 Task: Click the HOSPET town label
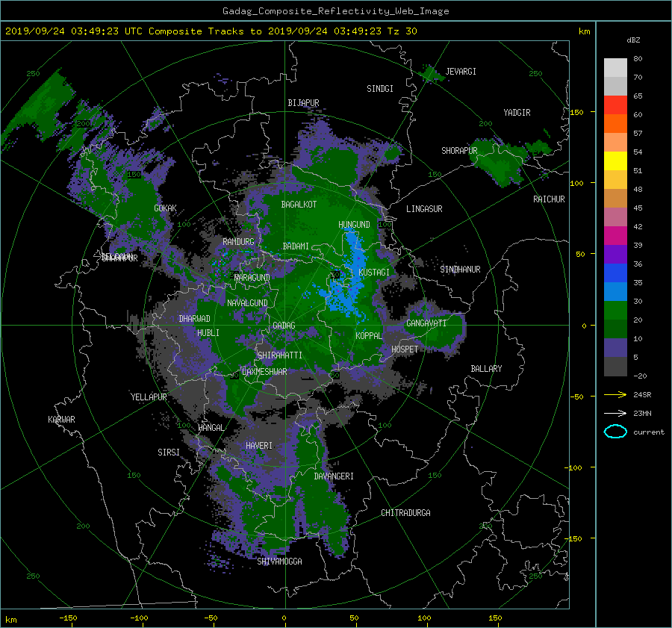pyautogui.click(x=405, y=349)
